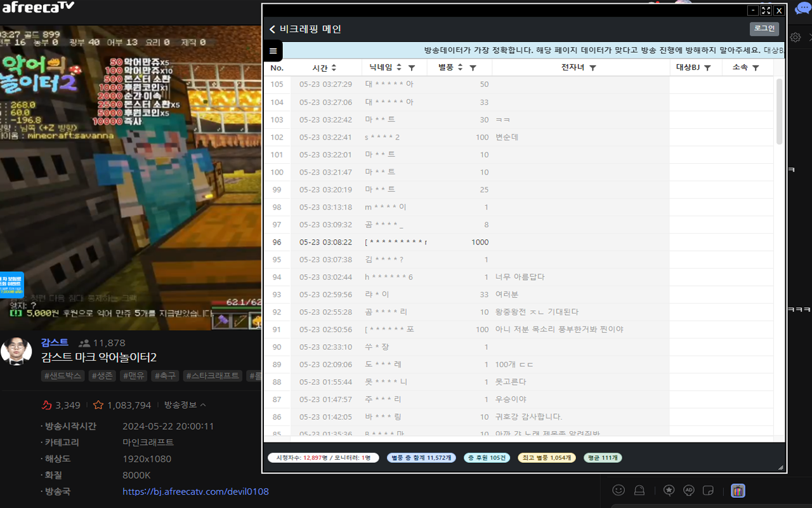
Task: Select the #샌드박스 tag
Action: click(62, 376)
